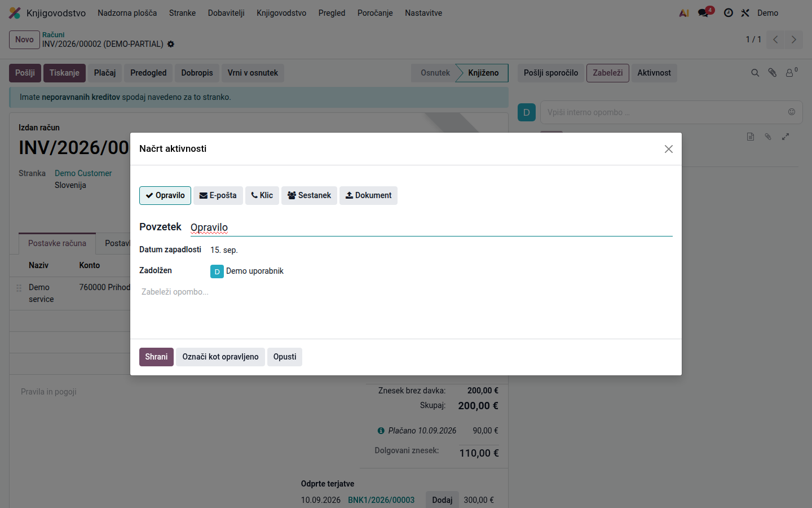The height and width of the screenshot is (508, 812).
Task: Click the Knjiženo status stage
Action: [x=483, y=73]
